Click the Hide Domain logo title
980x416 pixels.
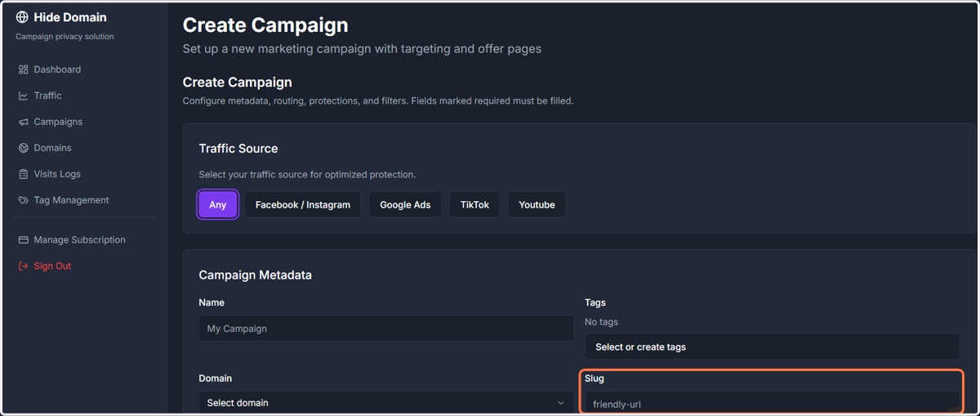(x=70, y=17)
